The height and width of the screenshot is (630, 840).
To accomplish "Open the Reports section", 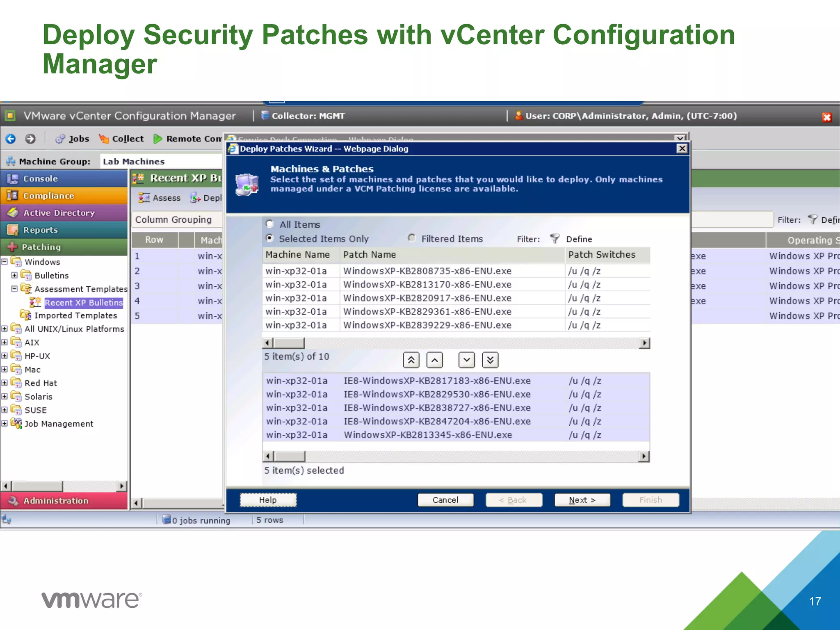I will click(64, 230).
